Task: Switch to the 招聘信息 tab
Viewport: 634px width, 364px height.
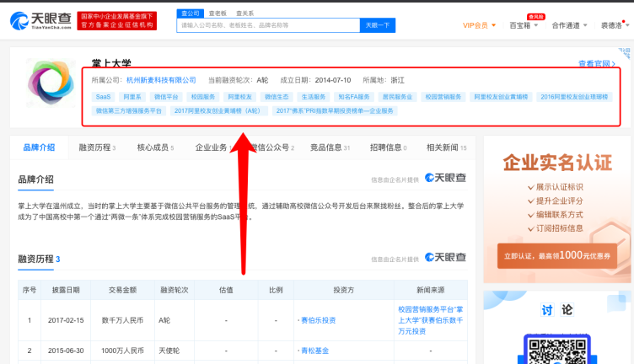Action: 388,147
